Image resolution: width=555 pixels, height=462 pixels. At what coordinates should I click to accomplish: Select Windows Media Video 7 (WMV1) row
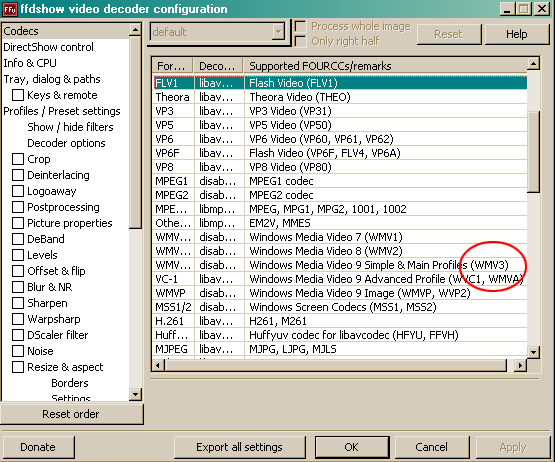[x=340, y=237]
